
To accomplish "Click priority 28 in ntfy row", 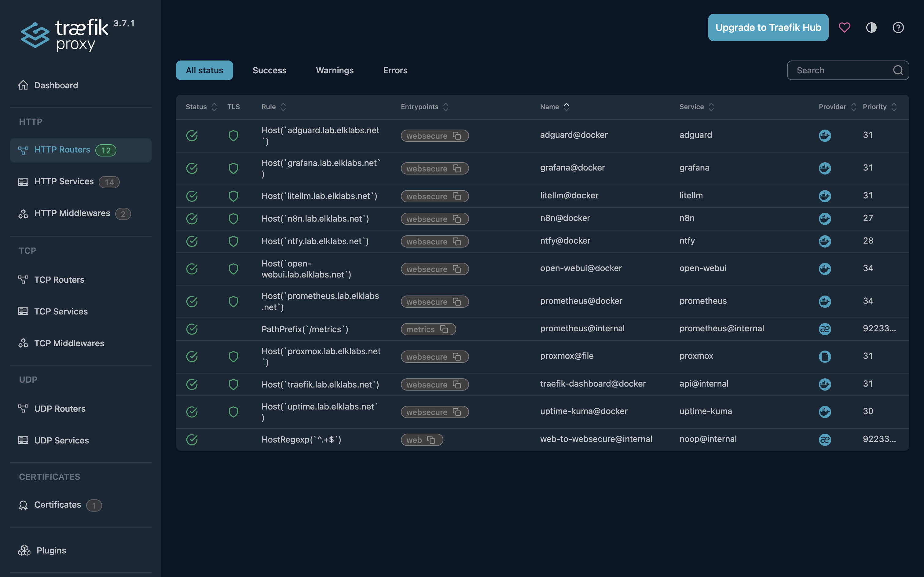I will (868, 241).
